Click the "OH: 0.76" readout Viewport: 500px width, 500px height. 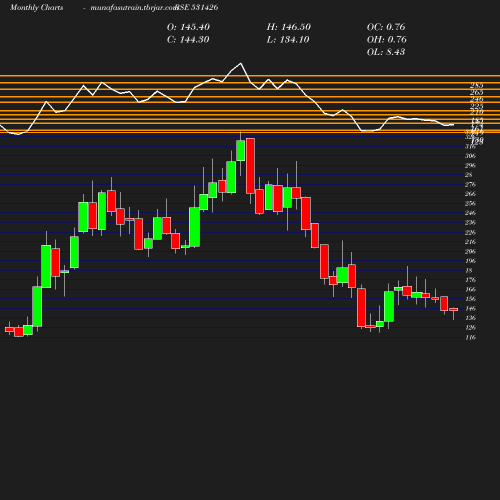387,40
